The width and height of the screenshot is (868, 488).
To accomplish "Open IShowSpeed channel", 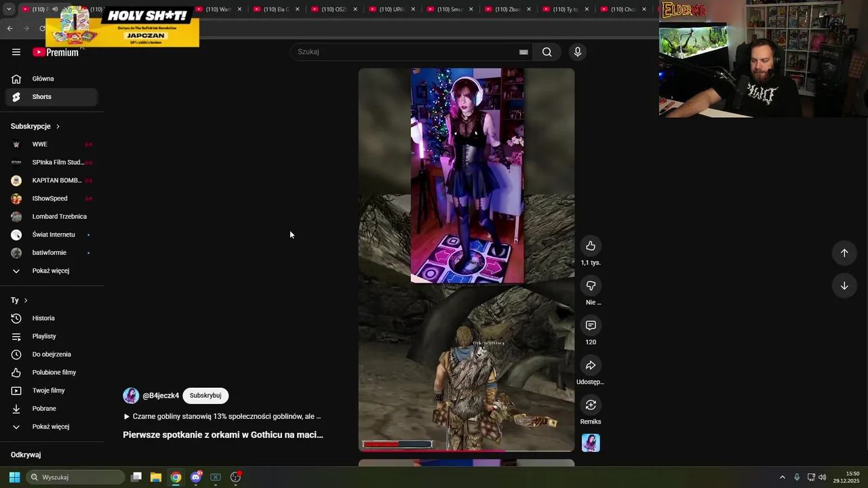I will (x=52, y=199).
